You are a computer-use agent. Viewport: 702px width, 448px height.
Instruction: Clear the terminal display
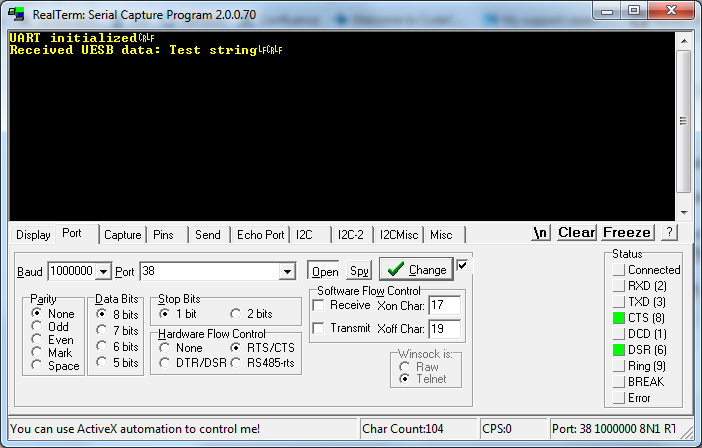click(577, 233)
